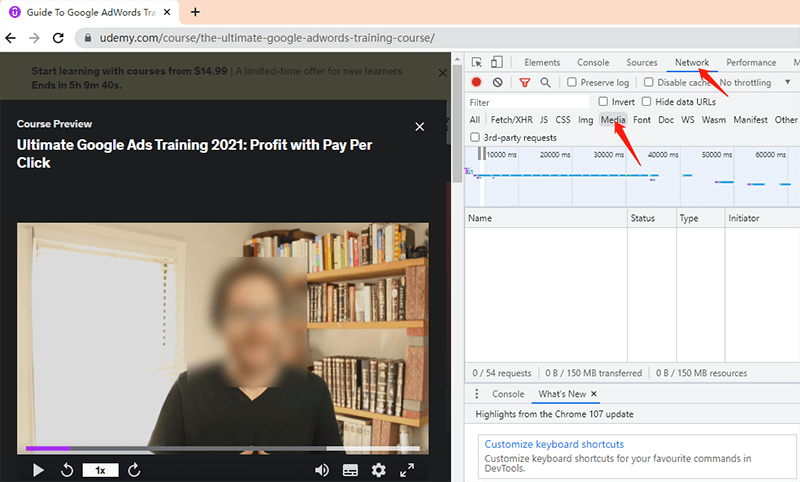Click the network Filter text field
This screenshot has width=800, height=482.
point(528,102)
